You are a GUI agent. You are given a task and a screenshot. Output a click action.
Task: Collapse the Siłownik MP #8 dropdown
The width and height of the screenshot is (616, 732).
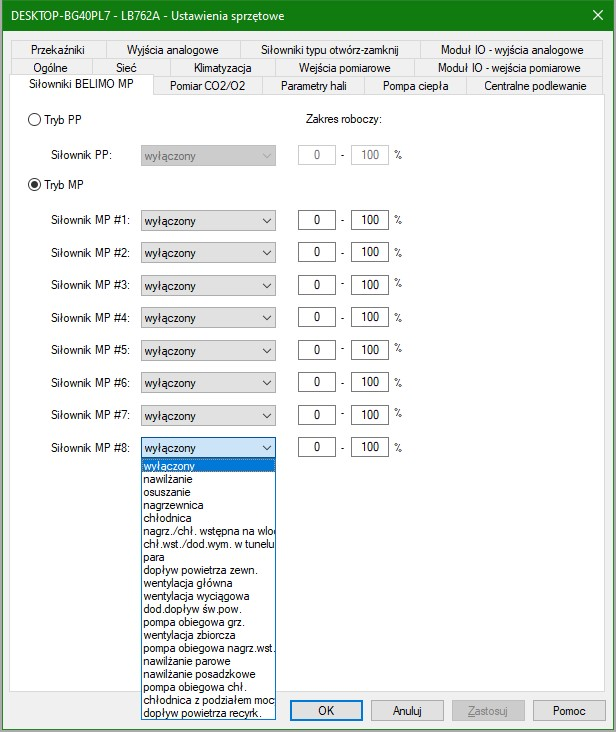tap(208, 448)
